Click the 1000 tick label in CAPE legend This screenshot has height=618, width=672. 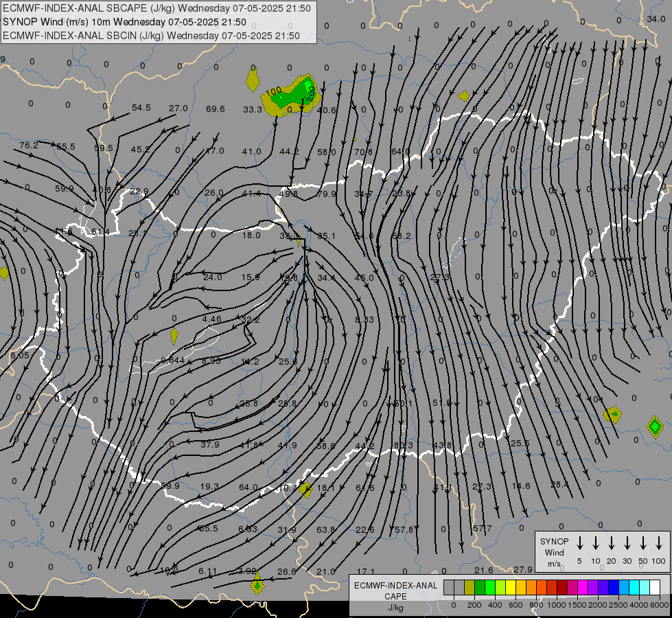(556, 605)
